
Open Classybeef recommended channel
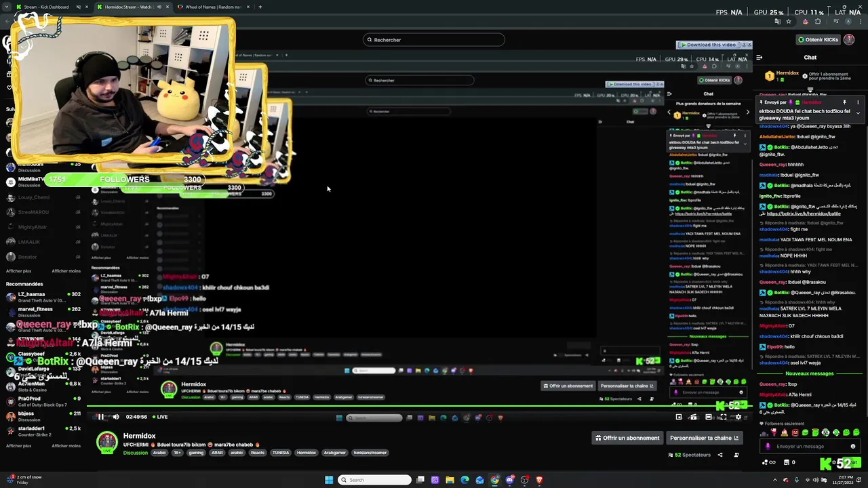(x=43, y=357)
